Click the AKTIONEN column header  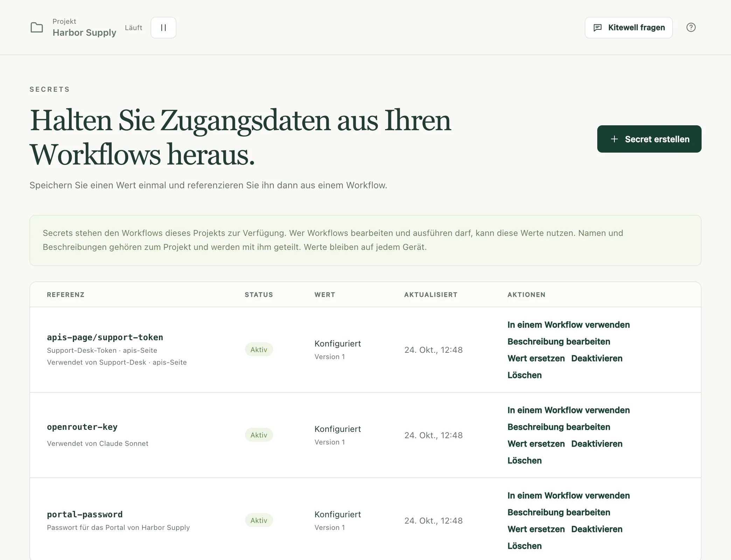(x=527, y=295)
